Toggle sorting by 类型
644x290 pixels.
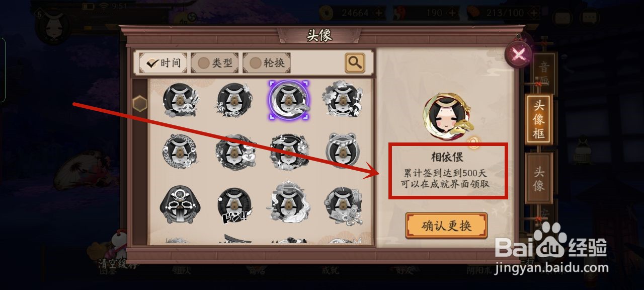[x=215, y=63]
